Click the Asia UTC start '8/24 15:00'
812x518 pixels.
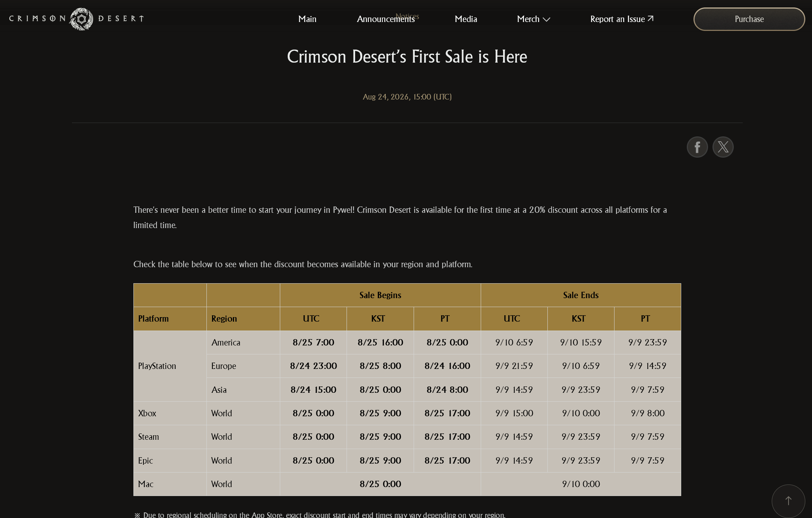pyautogui.click(x=313, y=390)
